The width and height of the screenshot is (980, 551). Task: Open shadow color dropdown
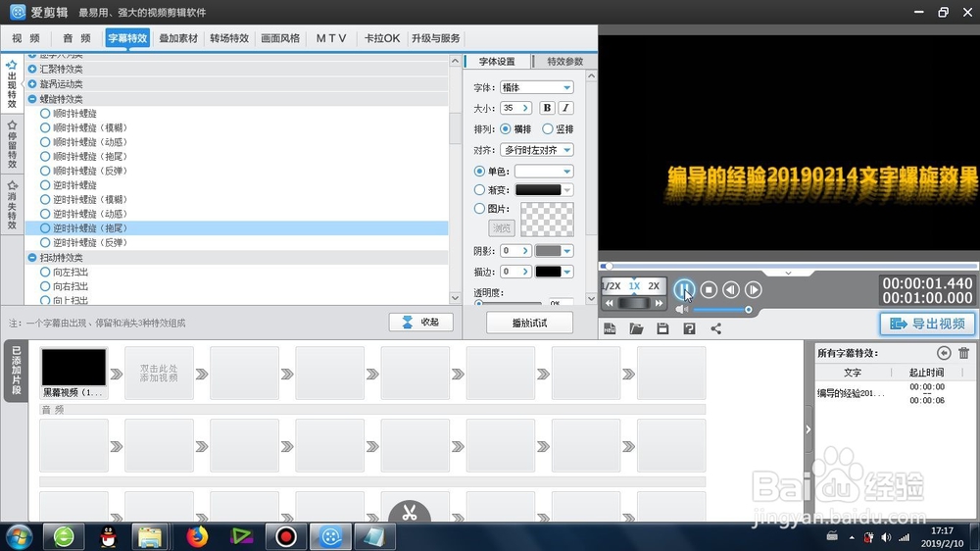click(554, 251)
